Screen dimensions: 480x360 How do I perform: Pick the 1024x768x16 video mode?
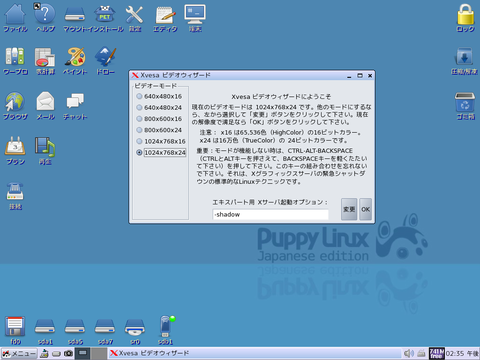[x=161, y=141]
